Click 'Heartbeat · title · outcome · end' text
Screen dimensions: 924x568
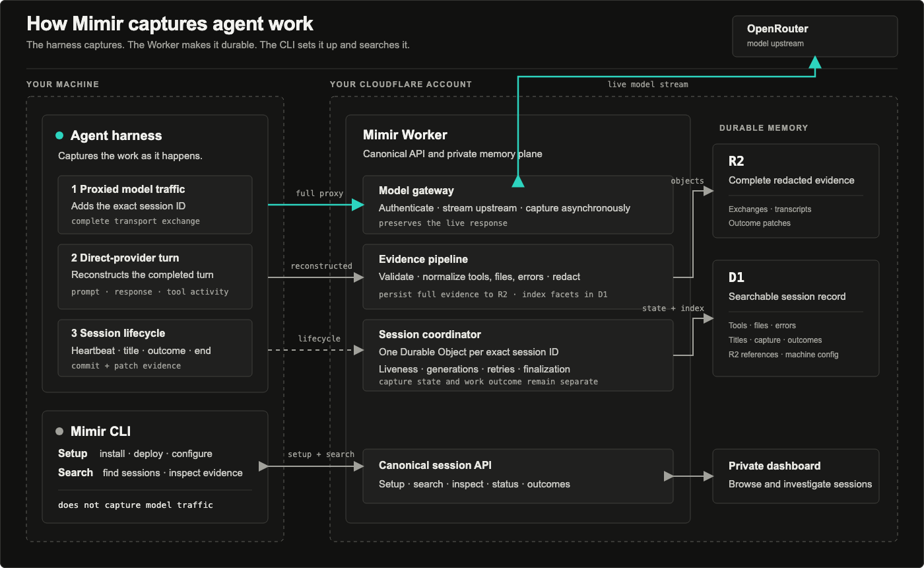[141, 351]
